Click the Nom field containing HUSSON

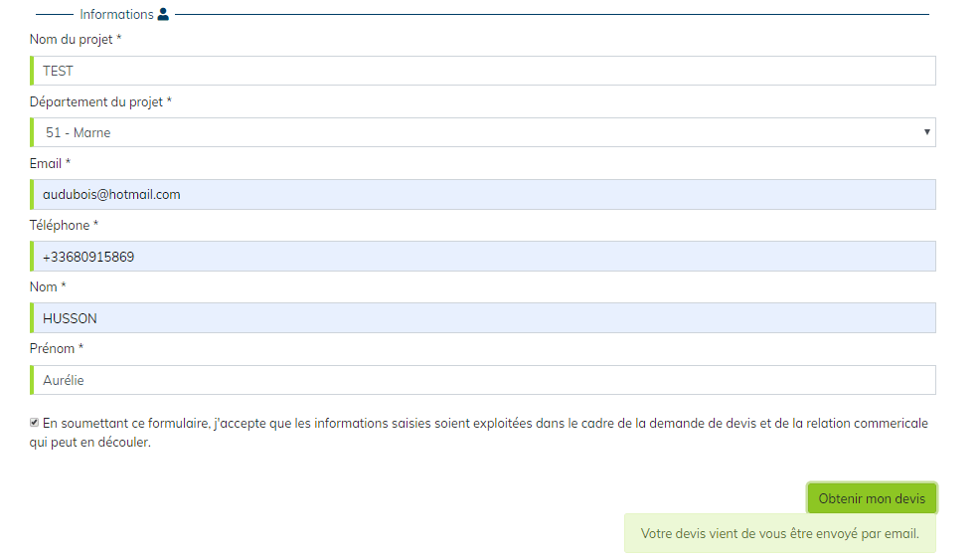(x=483, y=318)
